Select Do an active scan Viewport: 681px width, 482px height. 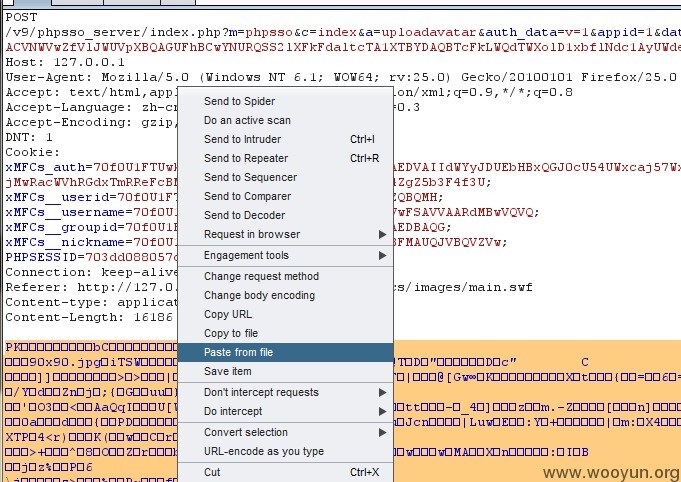coord(285,120)
